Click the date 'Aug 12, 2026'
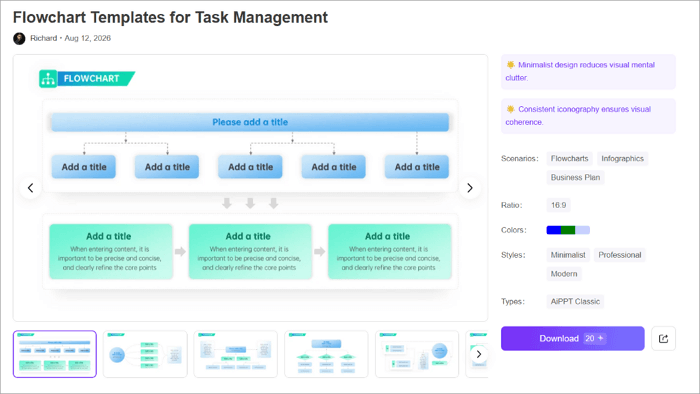This screenshot has height=394, width=700. (88, 38)
